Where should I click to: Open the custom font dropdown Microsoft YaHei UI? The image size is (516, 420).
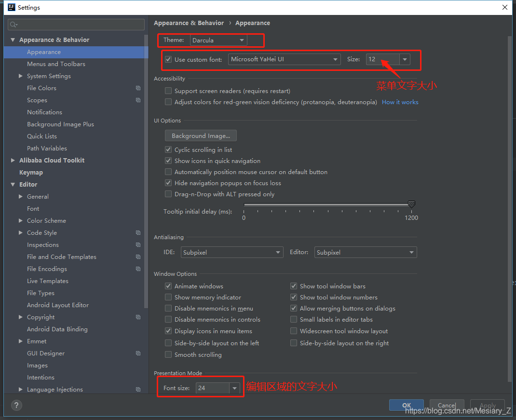tap(285, 59)
